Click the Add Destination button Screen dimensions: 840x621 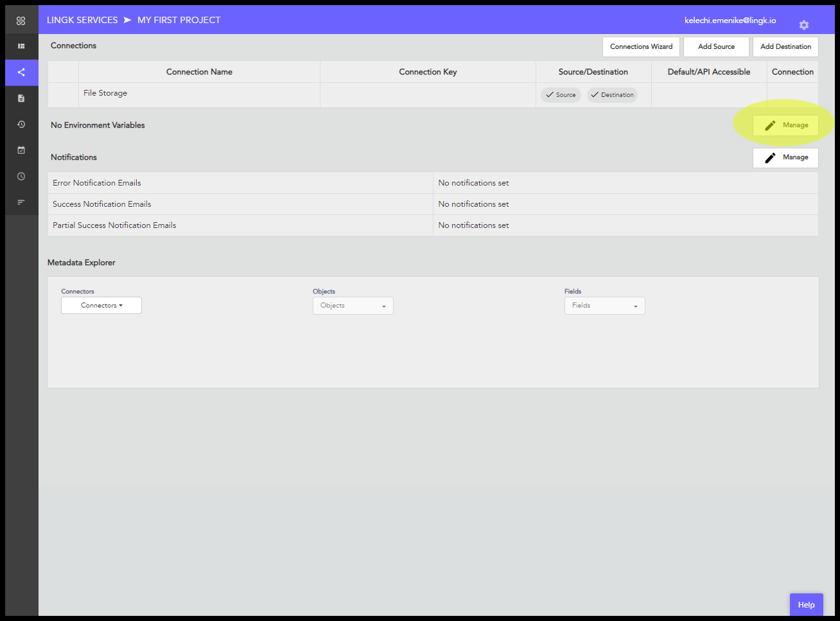point(785,47)
